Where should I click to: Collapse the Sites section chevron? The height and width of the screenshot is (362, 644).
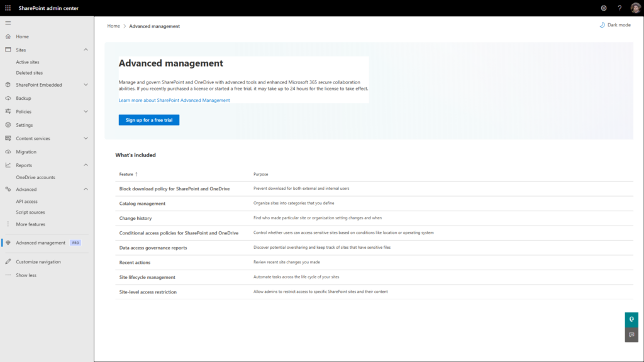tap(86, 50)
